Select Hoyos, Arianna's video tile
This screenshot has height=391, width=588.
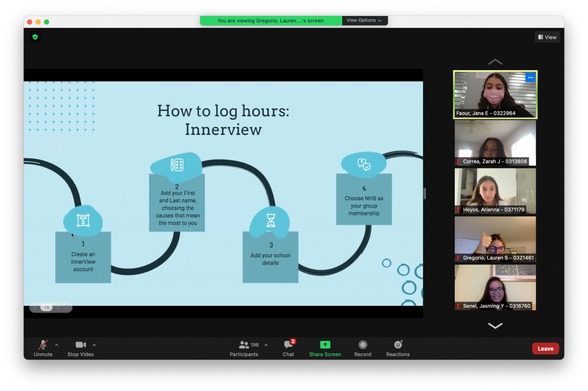tap(495, 191)
